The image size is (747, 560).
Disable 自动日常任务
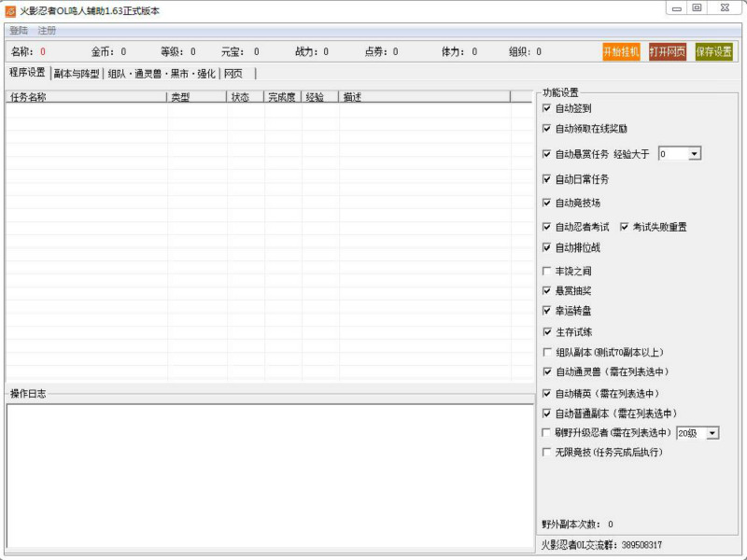(x=547, y=179)
